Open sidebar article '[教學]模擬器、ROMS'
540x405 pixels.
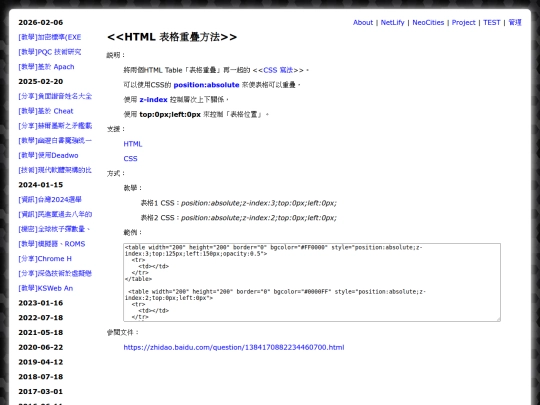52,244
